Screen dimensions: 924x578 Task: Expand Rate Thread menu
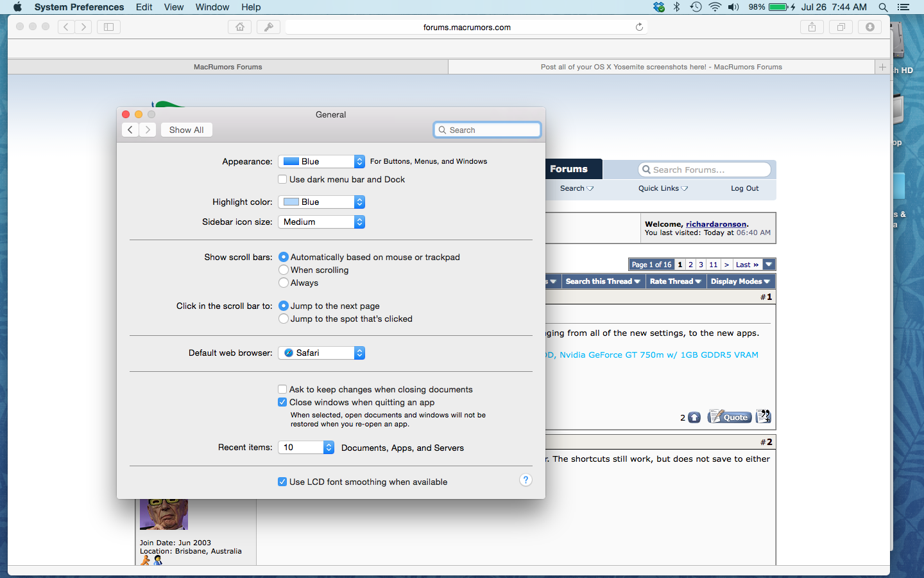tap(675, 281)
